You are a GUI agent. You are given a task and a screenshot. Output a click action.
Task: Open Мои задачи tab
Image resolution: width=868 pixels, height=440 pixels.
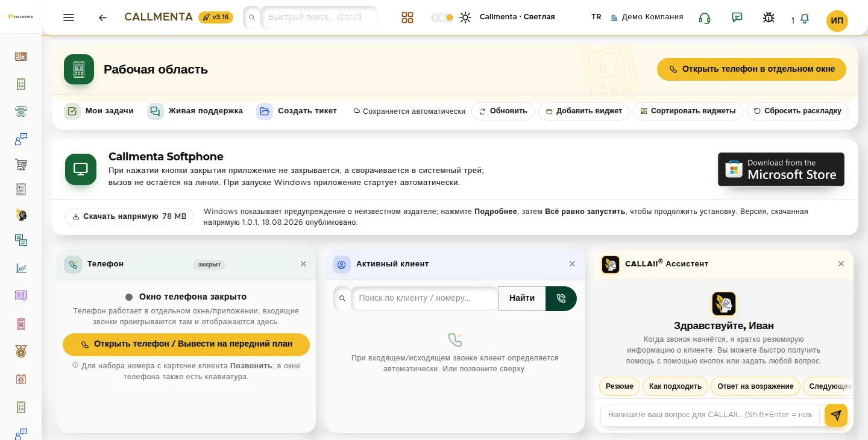[x=99, y=111]
